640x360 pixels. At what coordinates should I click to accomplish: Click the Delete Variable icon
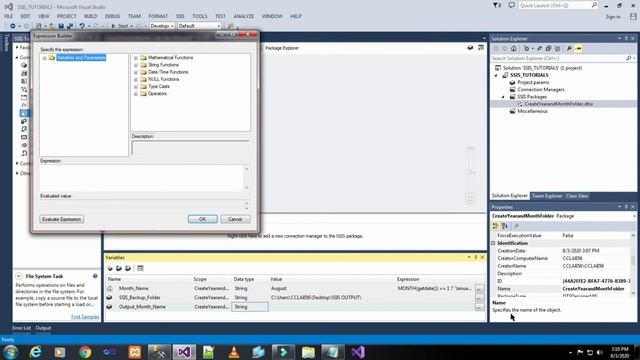pyautogui.click(x=128, y=268)
